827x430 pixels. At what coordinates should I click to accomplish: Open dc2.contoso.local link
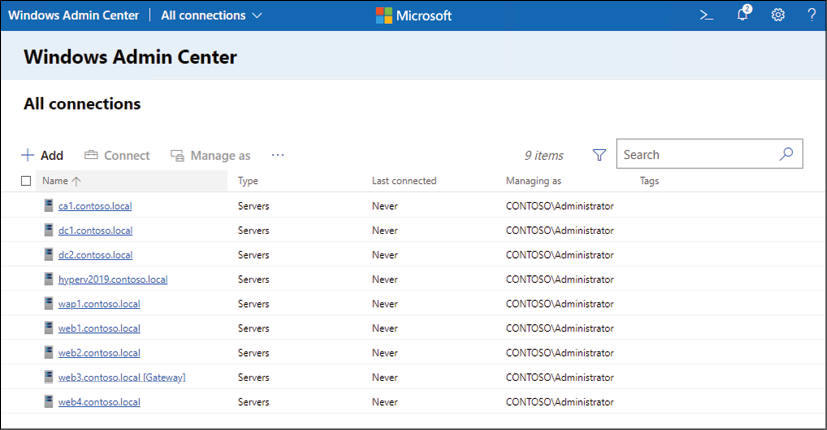pyautogui.click(x=95, y=255)
